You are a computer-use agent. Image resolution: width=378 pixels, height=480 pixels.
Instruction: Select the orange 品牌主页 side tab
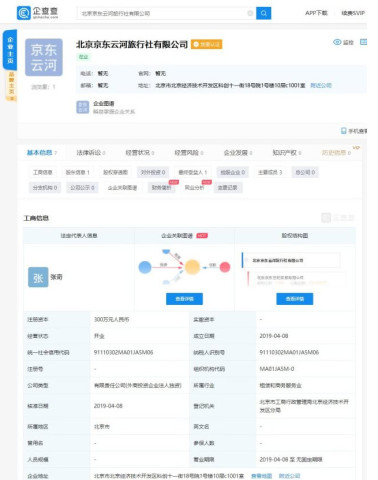click(11, 86)
